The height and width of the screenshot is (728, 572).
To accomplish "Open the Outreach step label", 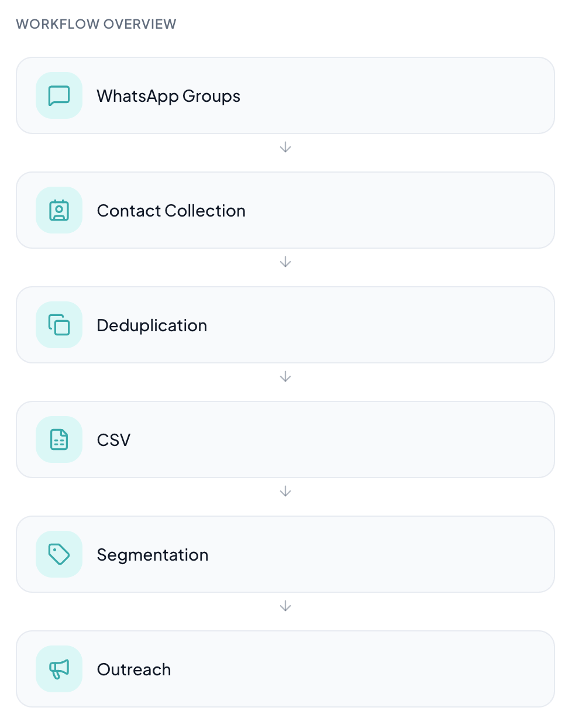I will pyautogui.click(x=134, y=669).
